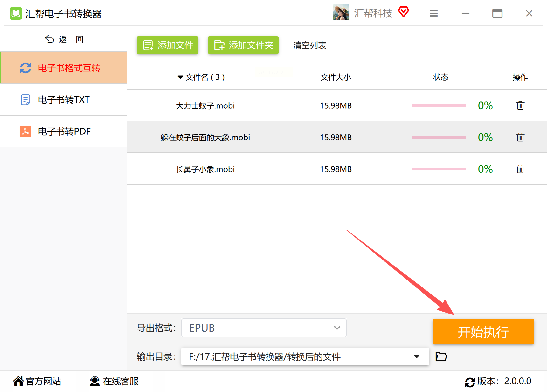The height and width of the screenshot is (392, 547).
Task: Open the 导出格式 EPUB dropdown
Action: pyautogui.click(x=264, y=328)
